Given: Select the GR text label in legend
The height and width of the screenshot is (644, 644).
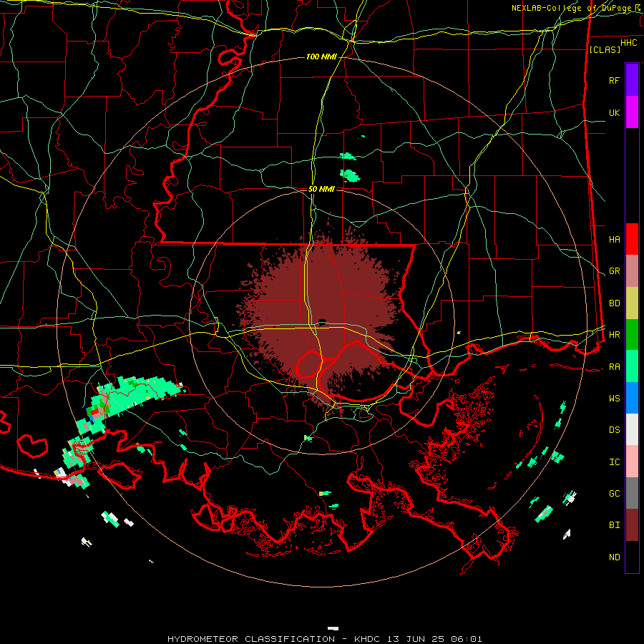Looking at the screenshot, I should pyautogui.click(x=614, y=271).
